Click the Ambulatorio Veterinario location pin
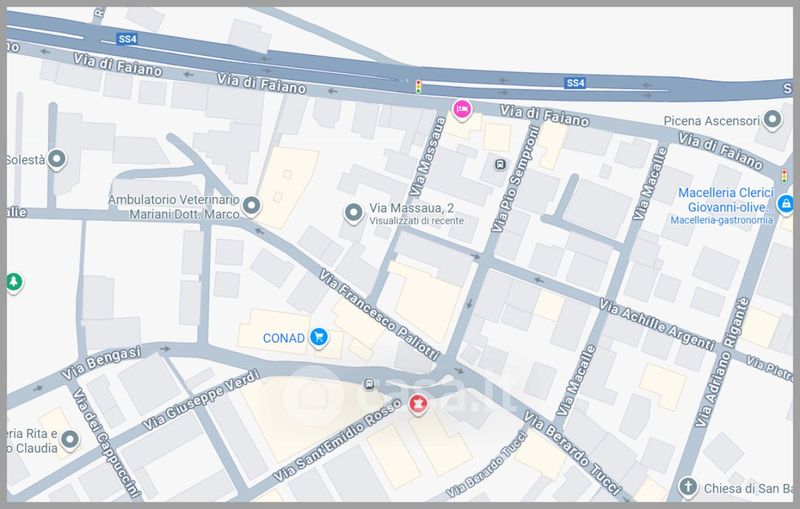Screen dimensions: 800x509 (252, 207)
